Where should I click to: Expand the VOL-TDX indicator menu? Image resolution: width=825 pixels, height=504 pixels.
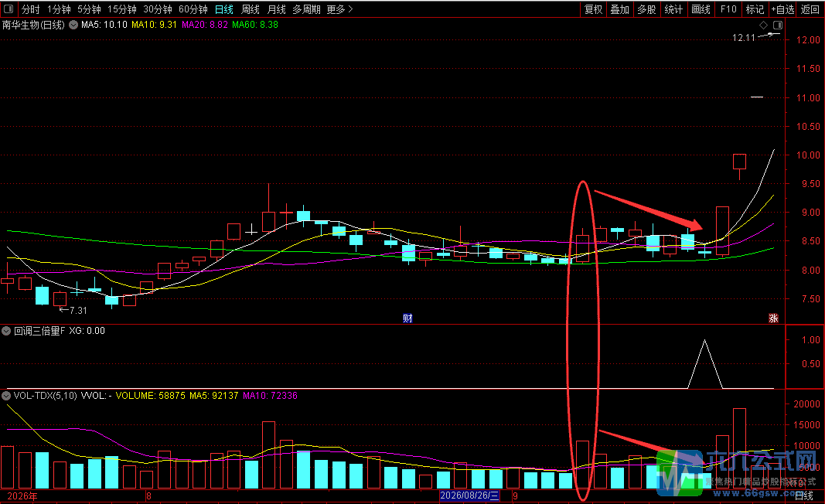pos(6,396)
